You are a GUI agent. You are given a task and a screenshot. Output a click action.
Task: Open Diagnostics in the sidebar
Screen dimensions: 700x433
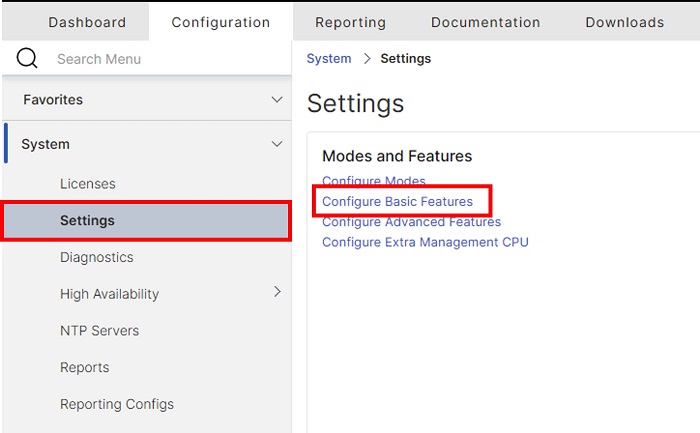pos(97,257)
